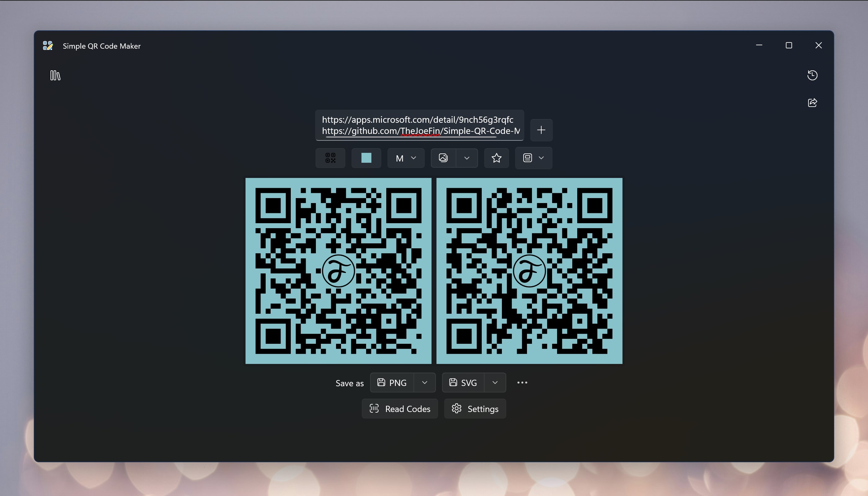This screenshot has width=868, height=496.
Task: Click the logo image icon button
Action: click(x=443, y=158)
